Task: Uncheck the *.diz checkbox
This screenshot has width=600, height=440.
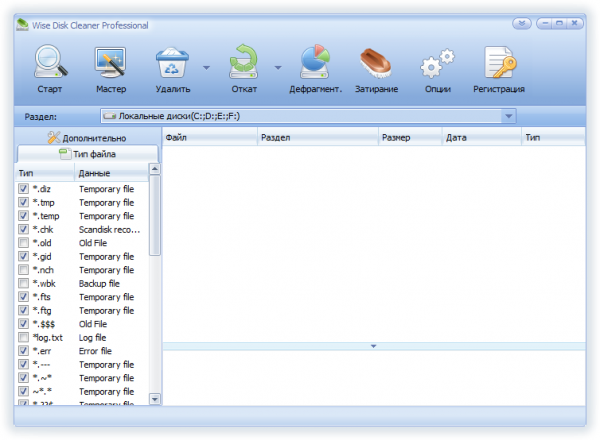Action: click(24, 189)
